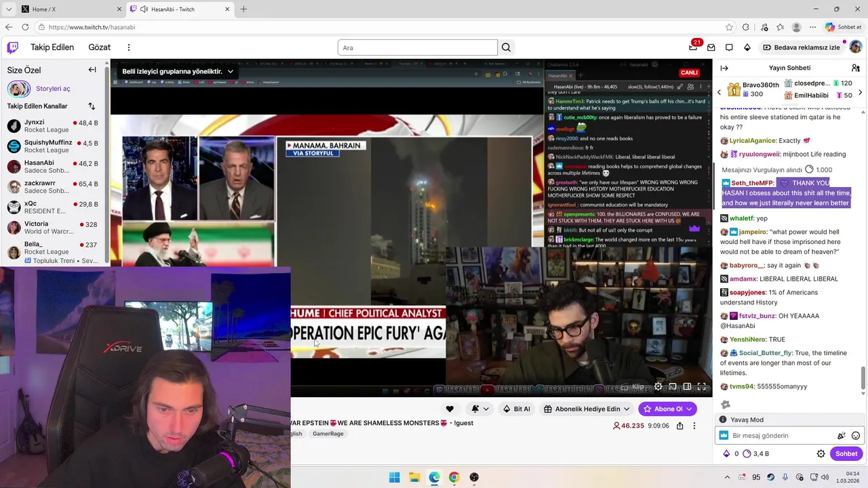This screenshot has height=488, width=868.
Task: Enter fullscreen in the video player
Action: click(702, 386)
